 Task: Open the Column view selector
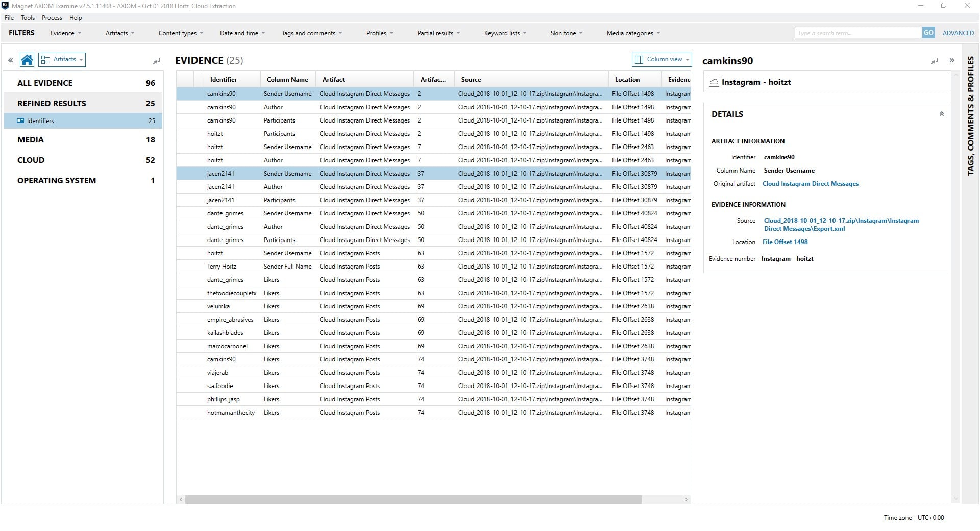661,59
